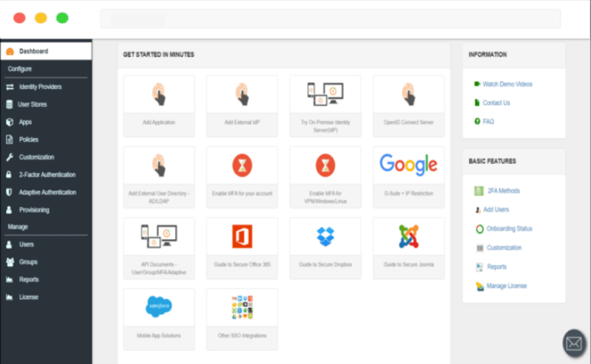
Task: Click the Guide to Secure Office 365 caption
Action: click(x=242, y=264)
